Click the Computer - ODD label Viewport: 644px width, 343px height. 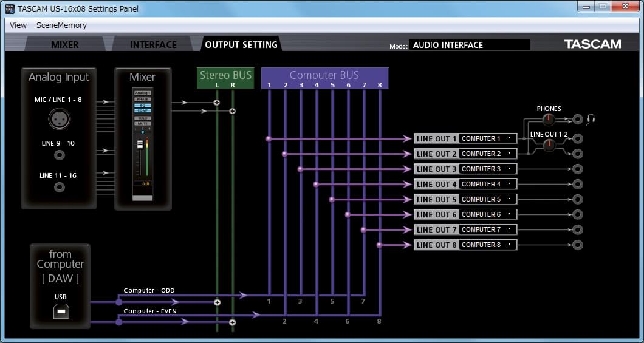[149, 290]
